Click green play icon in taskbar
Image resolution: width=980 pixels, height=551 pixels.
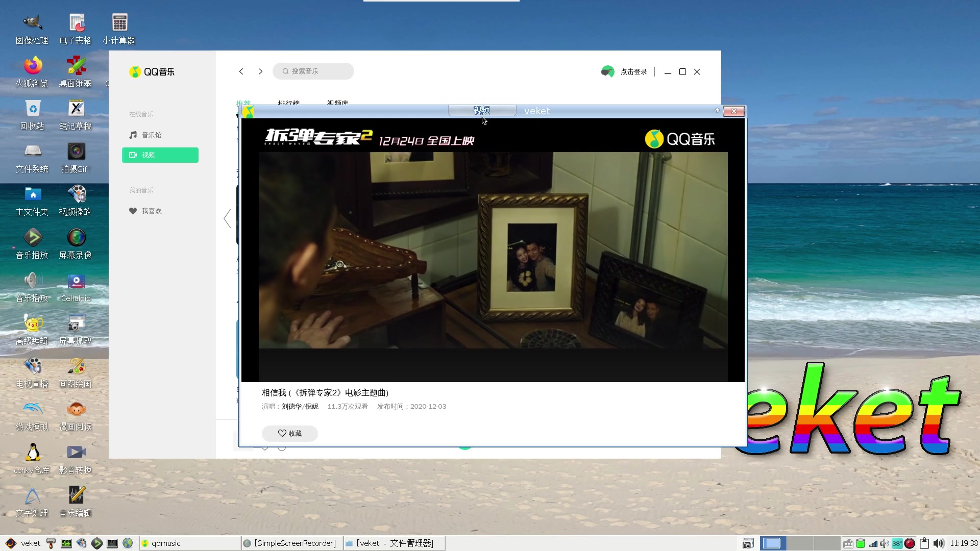[x=97, y=543]
